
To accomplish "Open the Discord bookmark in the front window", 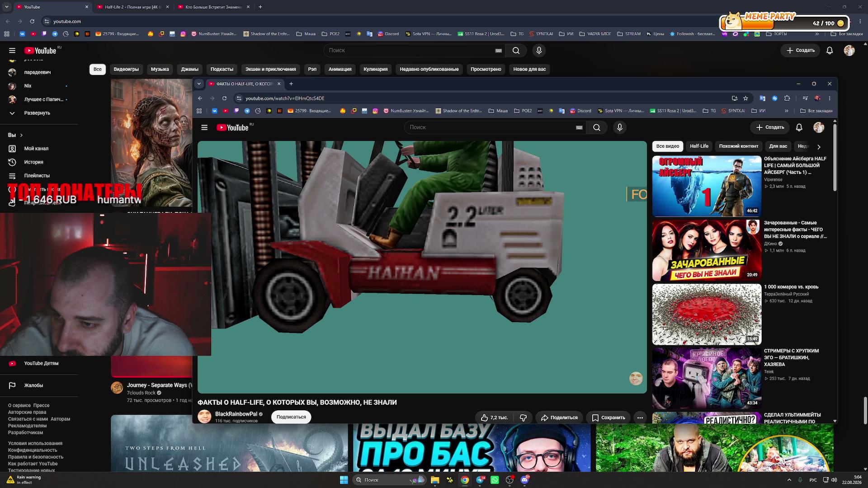I will click(580, 111).
